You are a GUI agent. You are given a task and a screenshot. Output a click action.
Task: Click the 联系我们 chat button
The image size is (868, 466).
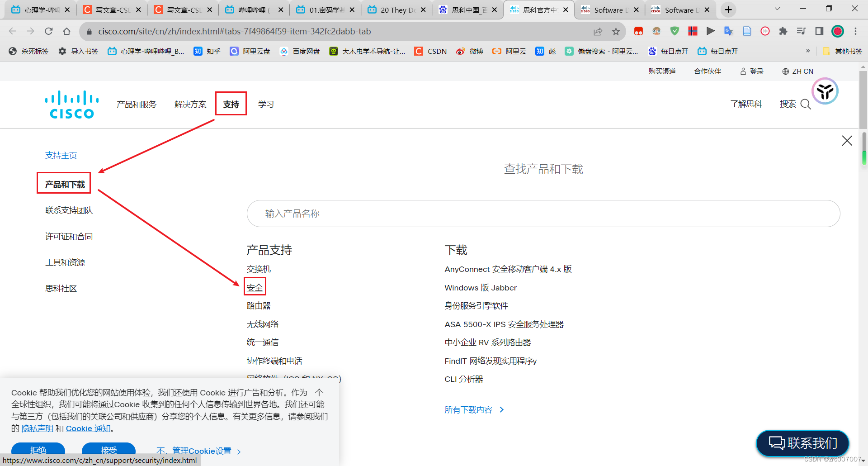coord(802,443)
